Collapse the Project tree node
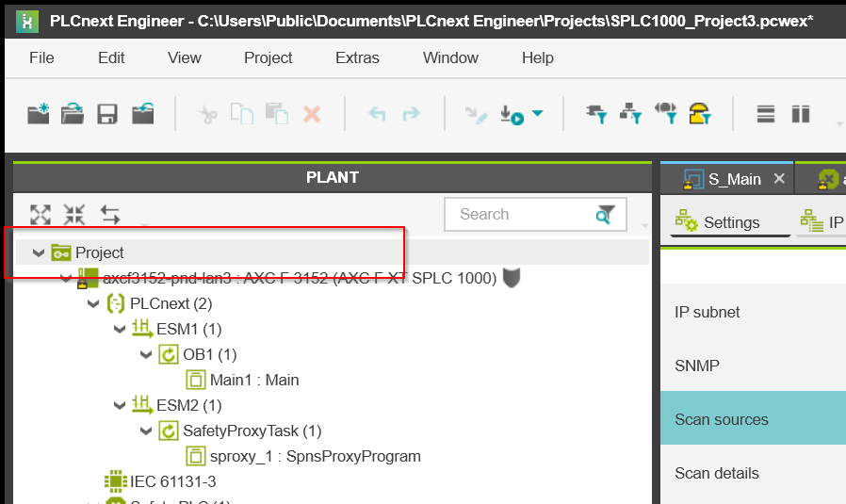The height and width of the screenshot is (504, 846). tap(39, 252)
